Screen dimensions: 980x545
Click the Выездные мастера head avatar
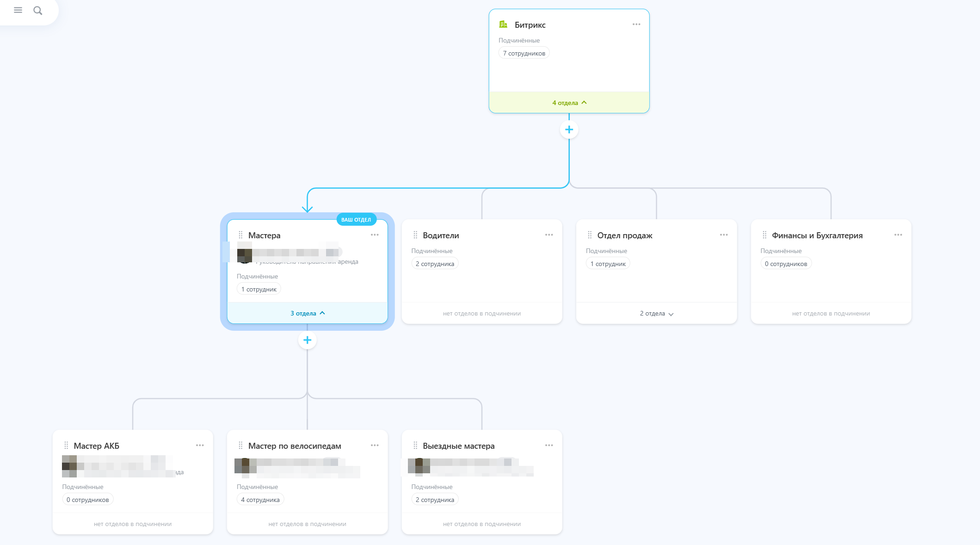click(x=419, y=466)
